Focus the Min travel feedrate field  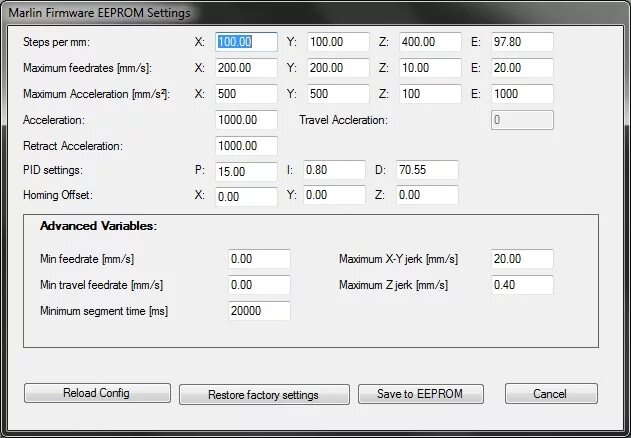260,285
